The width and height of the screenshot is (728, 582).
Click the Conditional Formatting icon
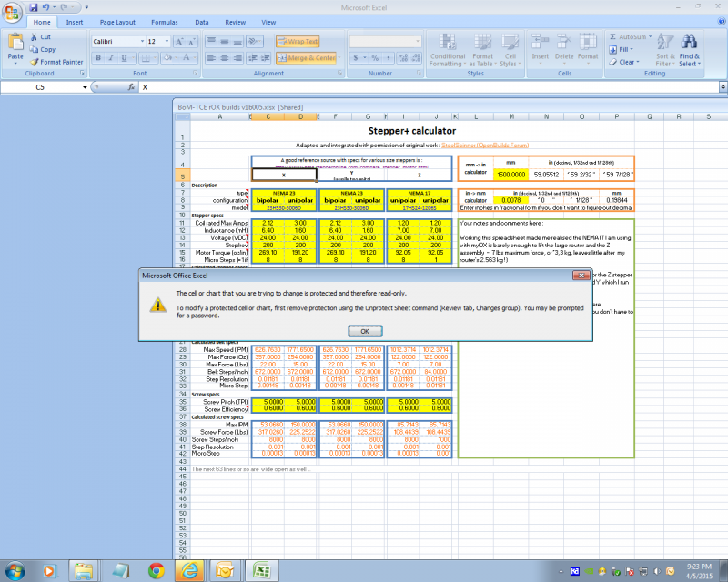pos(446,41)
